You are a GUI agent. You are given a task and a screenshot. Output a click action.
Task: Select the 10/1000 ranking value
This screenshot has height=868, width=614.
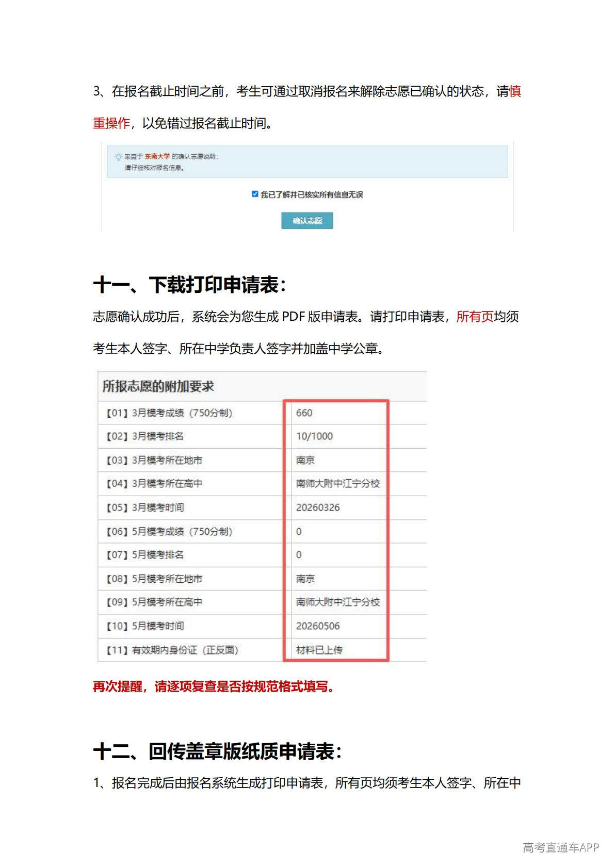coord(314,436)
